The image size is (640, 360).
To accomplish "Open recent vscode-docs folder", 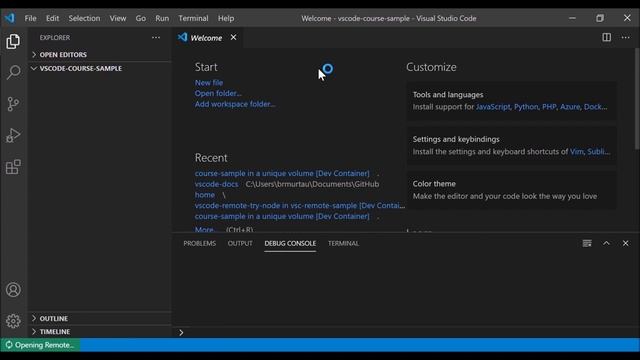I will pyautogui.click(x=216, y=184).
